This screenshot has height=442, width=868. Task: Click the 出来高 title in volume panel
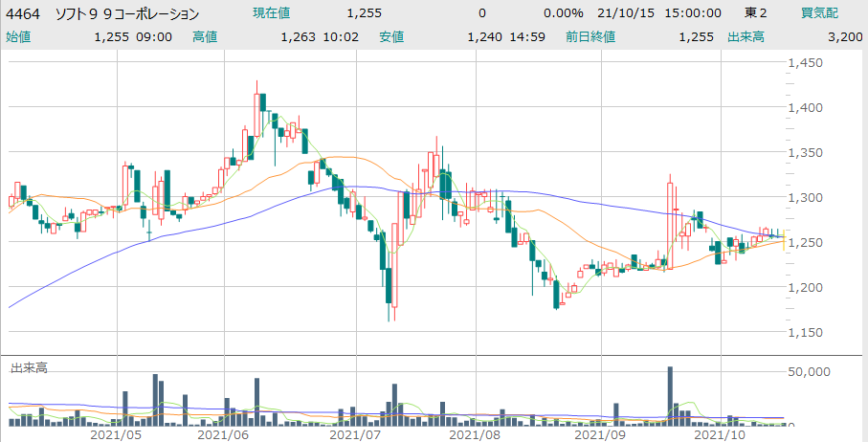(x=30, y=367)
